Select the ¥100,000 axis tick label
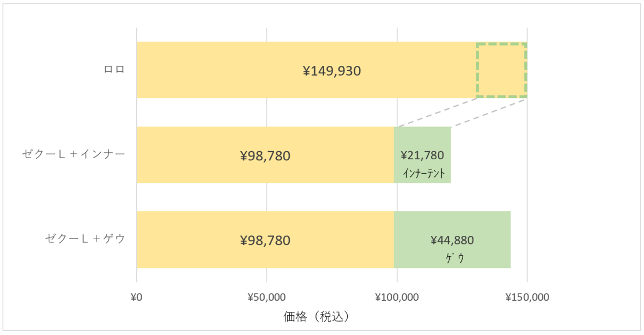 click(x=397, y=297)
